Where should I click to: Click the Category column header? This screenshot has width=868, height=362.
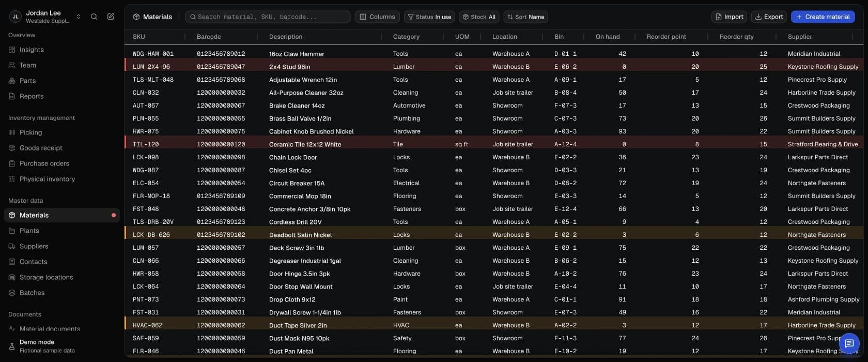(x=406, y=37)
